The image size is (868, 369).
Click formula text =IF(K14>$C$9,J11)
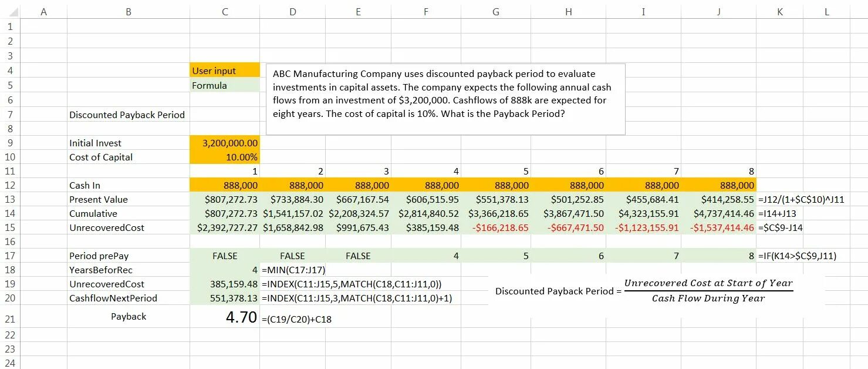click(797, 256)
